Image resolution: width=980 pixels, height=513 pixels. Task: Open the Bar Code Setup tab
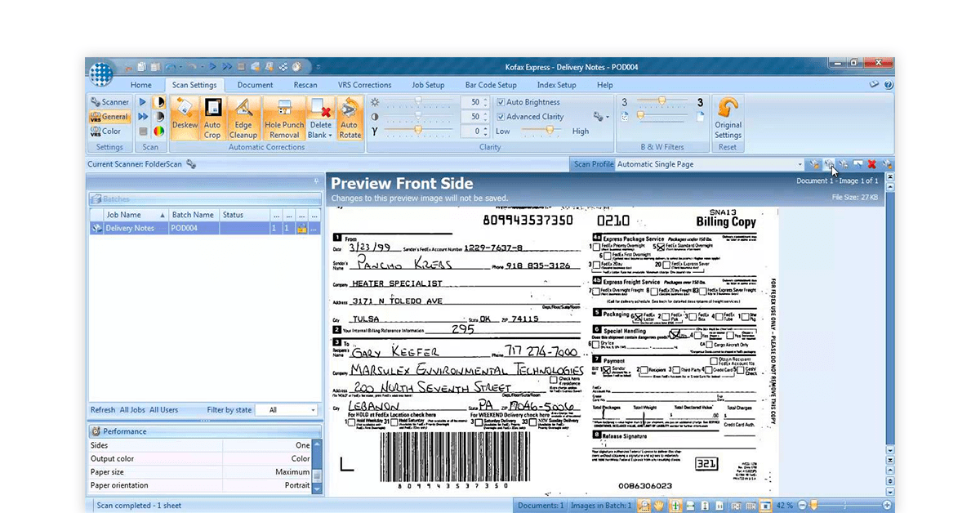491,85
